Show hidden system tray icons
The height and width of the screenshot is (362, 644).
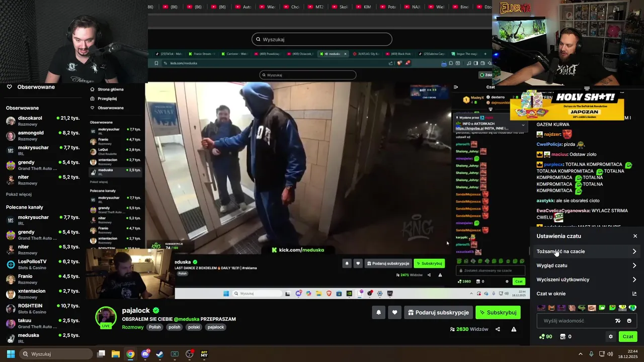click(x=580, y=354)
